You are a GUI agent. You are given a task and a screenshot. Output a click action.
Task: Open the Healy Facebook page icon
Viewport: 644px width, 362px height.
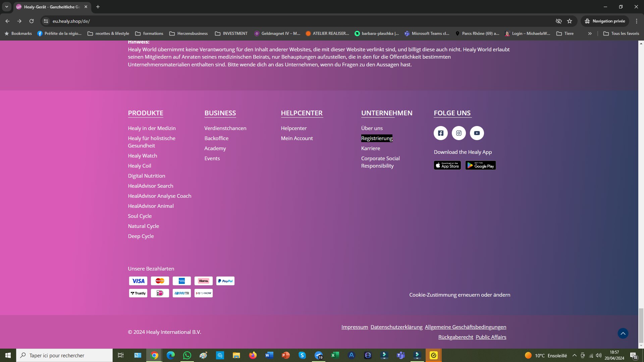click(x=441, y=133)
